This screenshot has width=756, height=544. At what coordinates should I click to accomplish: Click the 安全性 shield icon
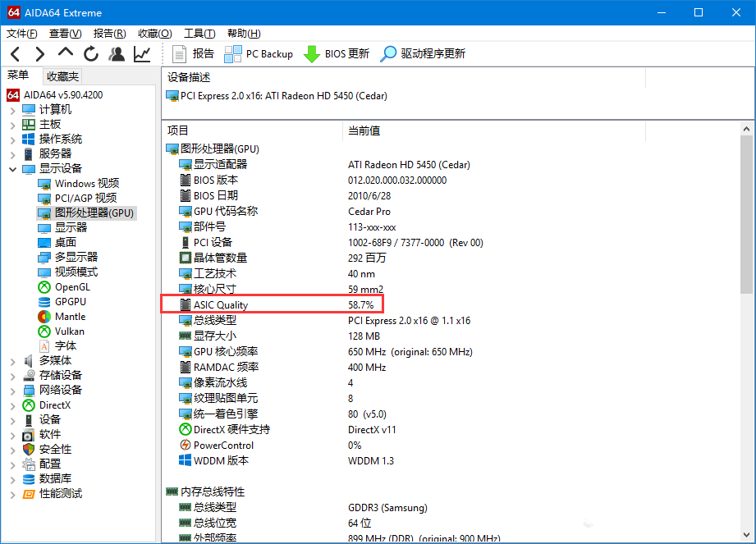pyautogui.click(x=29, y=450)
